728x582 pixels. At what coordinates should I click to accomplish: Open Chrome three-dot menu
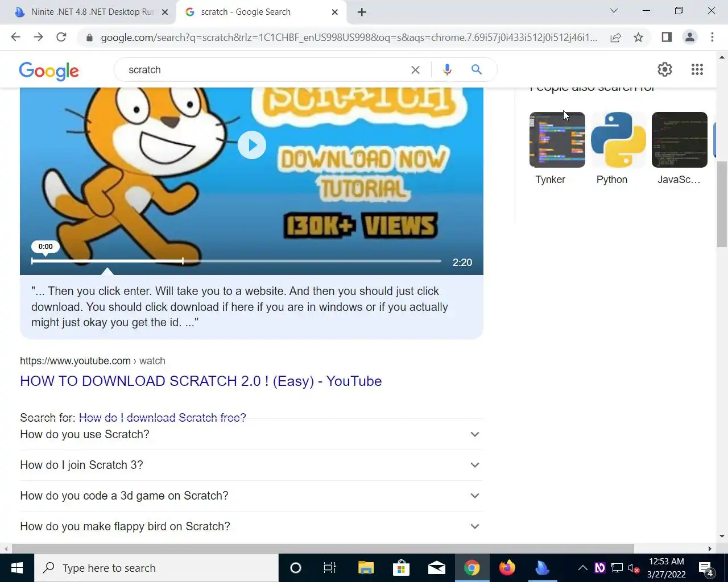click(712, 38)
